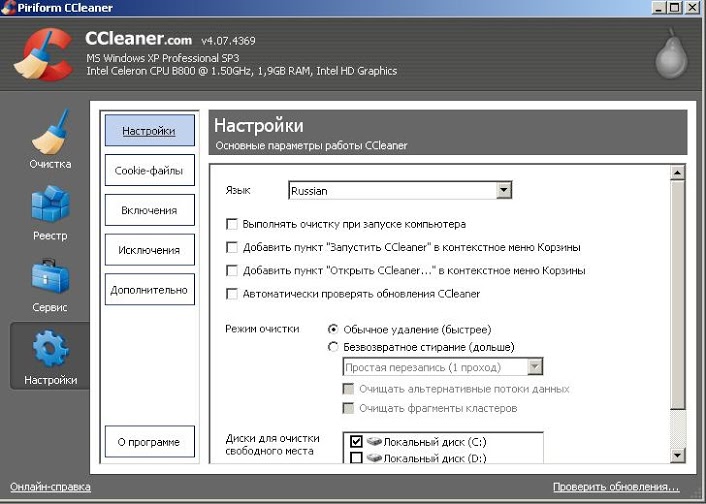This screenshot has width=706, height=504.
Task: Toggle Очищать альтернативные потоки данных checkbox
Action: tap(348, 389)
